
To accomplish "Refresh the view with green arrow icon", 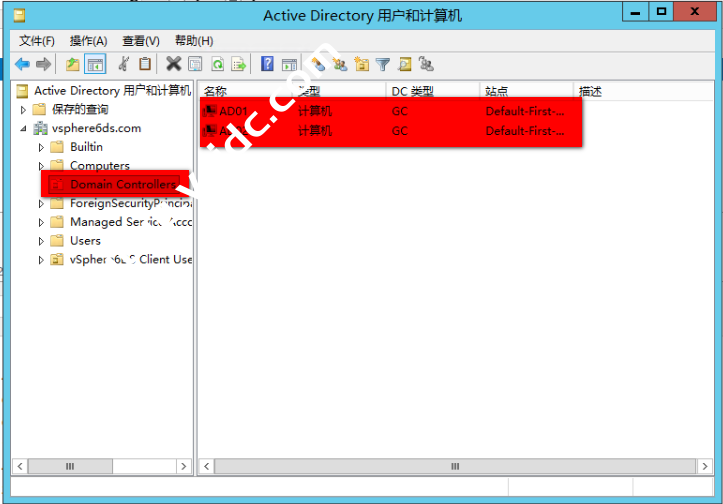I will (217, 64).
